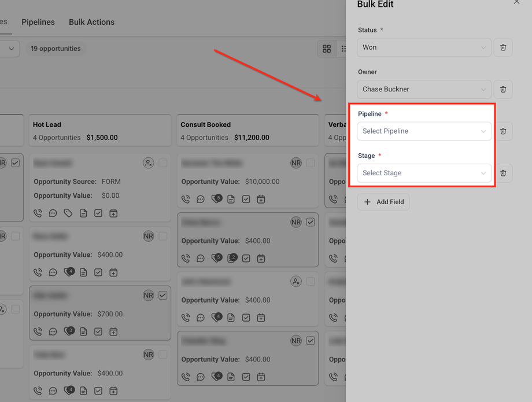Open calendar icon on Hot Lead $0.00 card

coord(113,213)
